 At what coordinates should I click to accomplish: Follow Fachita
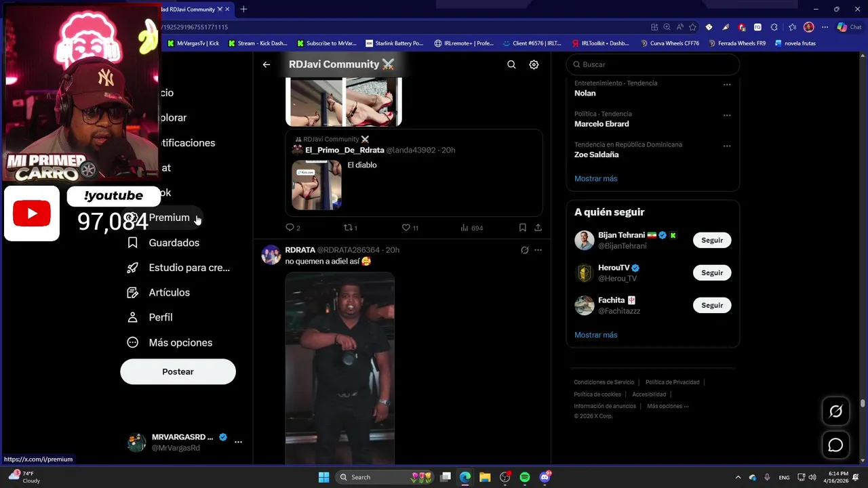[712, 305]
